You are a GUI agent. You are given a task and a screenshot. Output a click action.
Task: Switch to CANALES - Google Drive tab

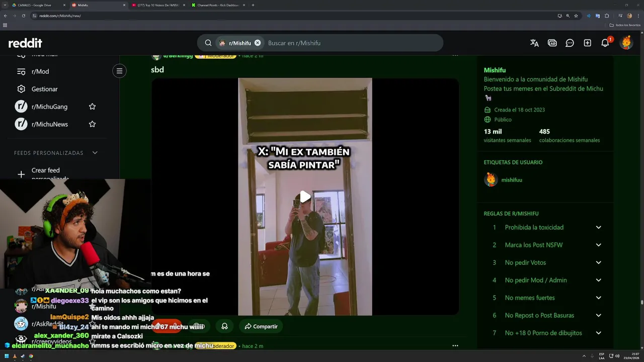[38, 5]
